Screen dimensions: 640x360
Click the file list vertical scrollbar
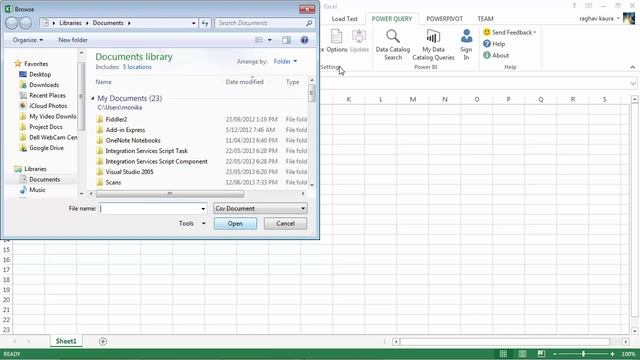pyautogui.click(x=312, y=93)
